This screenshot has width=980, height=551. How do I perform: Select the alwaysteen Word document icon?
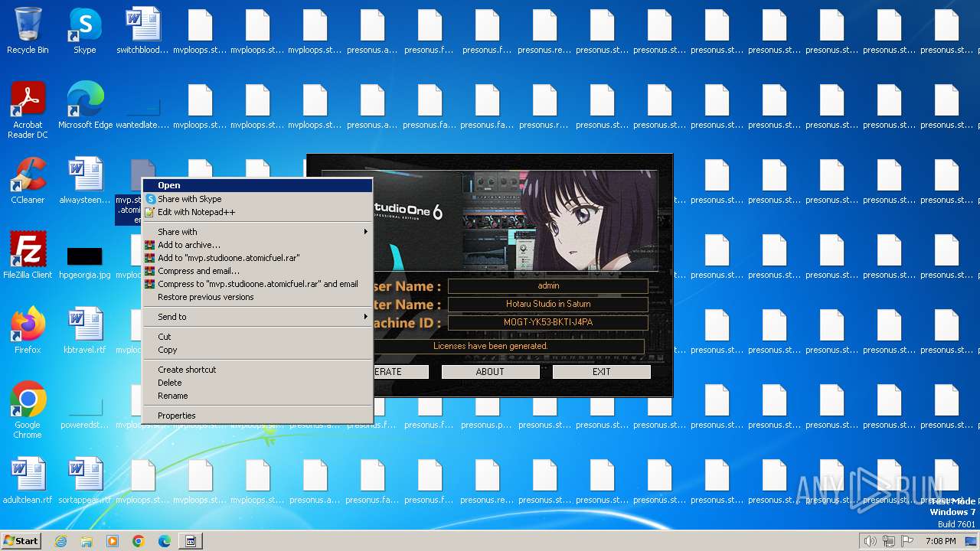pos(85,181)
